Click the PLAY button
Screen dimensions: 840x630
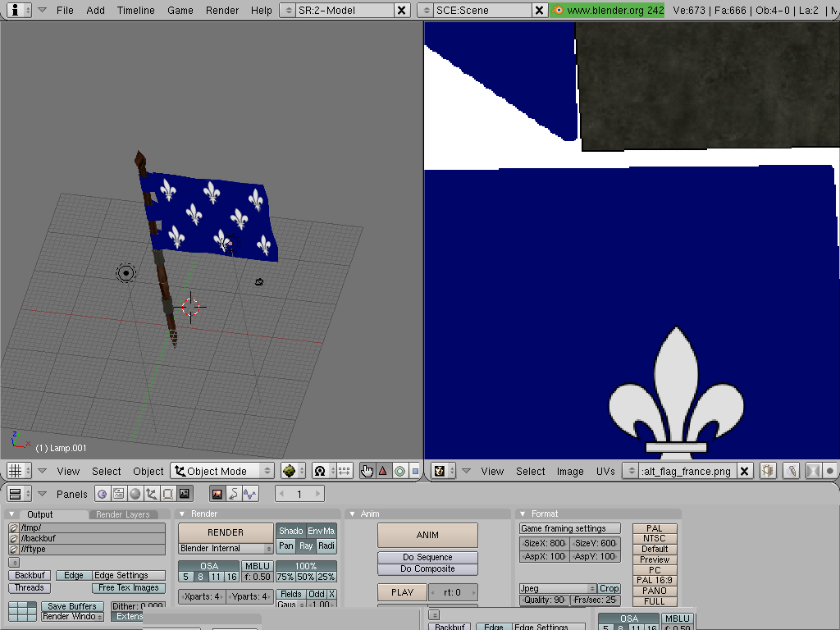click(x=402, y=592)
